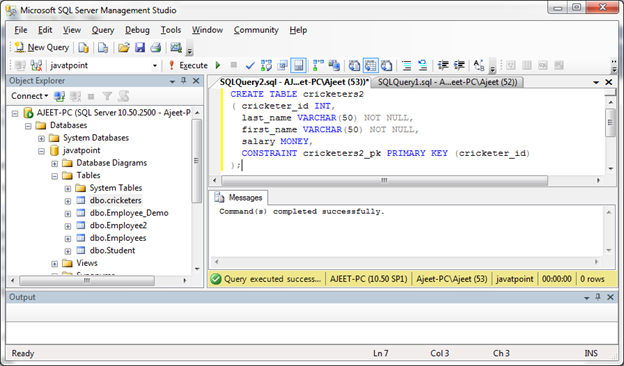Click the Object Explorer horizontal scrollbar

point(87,280)
